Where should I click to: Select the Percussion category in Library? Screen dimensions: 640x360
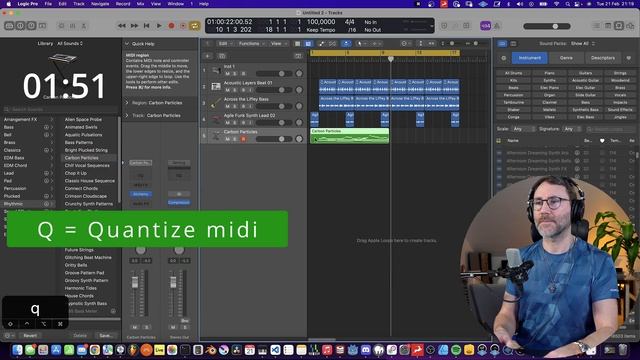point(15,189)
